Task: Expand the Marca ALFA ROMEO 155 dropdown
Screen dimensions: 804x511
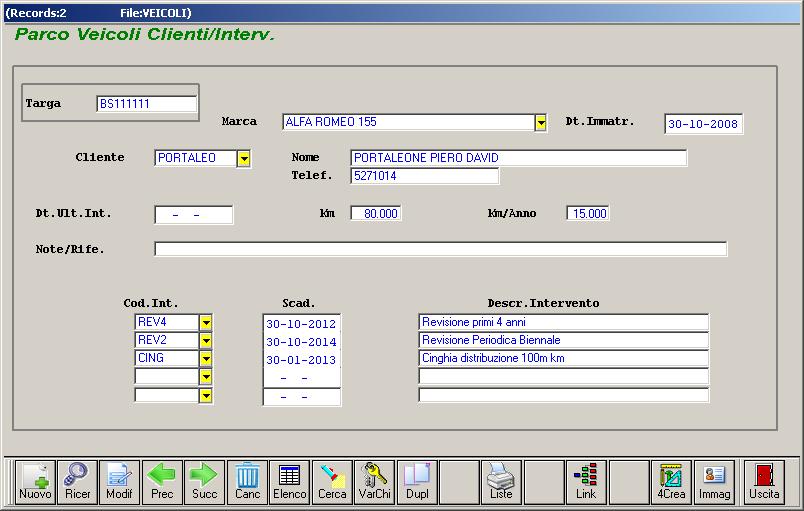Action: point(540,122)
